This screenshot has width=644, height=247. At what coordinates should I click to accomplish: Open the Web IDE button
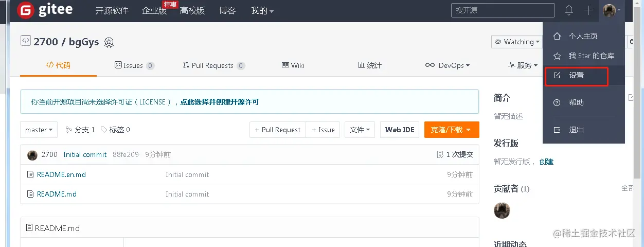[400, 130]
